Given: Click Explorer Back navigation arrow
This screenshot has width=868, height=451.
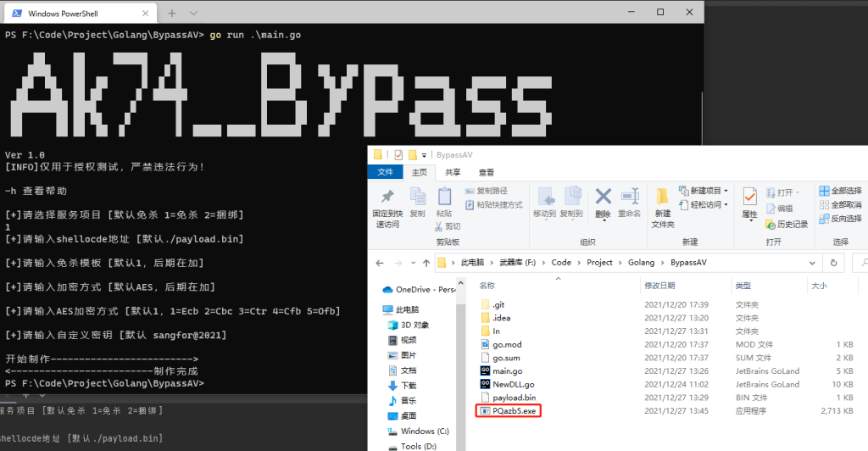Looking at the screenshot, I should point(379,263).
